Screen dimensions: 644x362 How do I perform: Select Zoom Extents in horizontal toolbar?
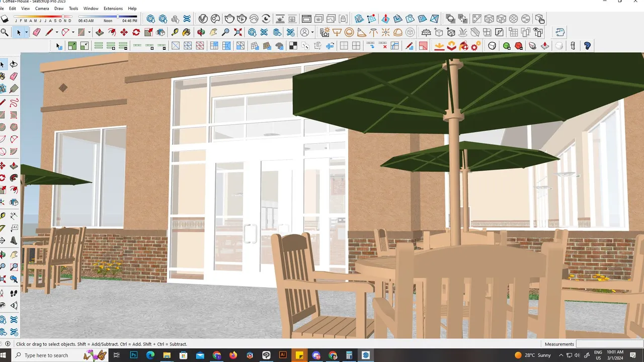pos(237,32)
